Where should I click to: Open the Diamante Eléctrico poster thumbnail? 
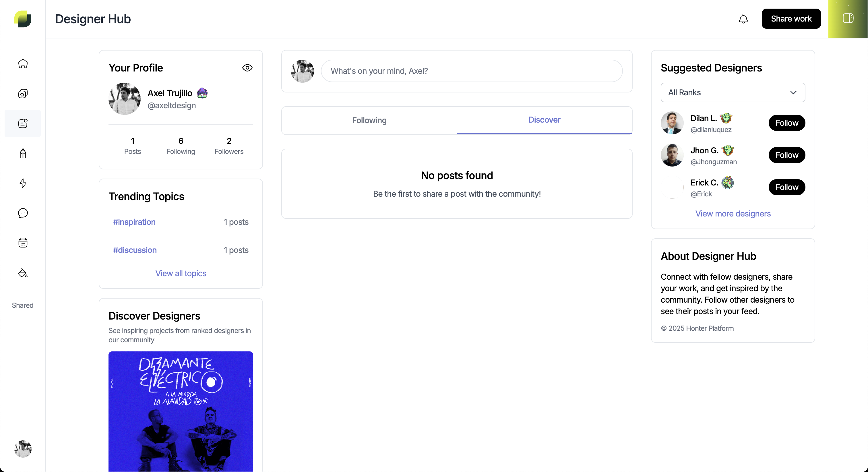pos(181,411)
